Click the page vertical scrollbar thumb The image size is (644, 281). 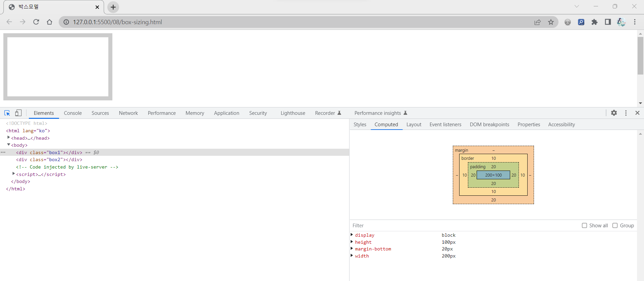tap(640, 55)
